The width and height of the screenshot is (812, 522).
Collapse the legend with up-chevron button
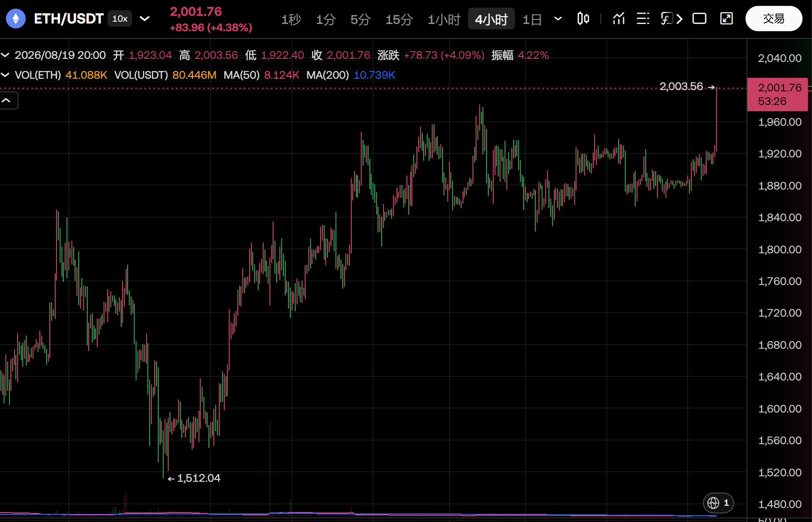pos(7,100)
